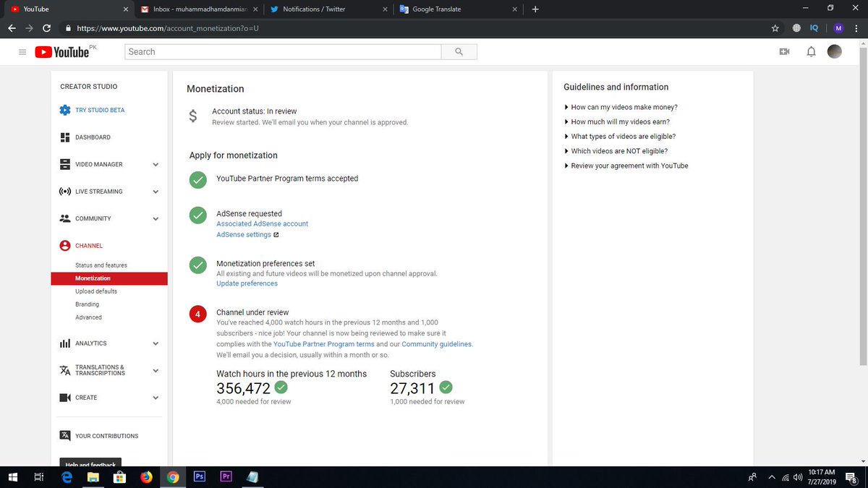Click the Video Manager icon
Screen dimensions: 868x488
65,164
